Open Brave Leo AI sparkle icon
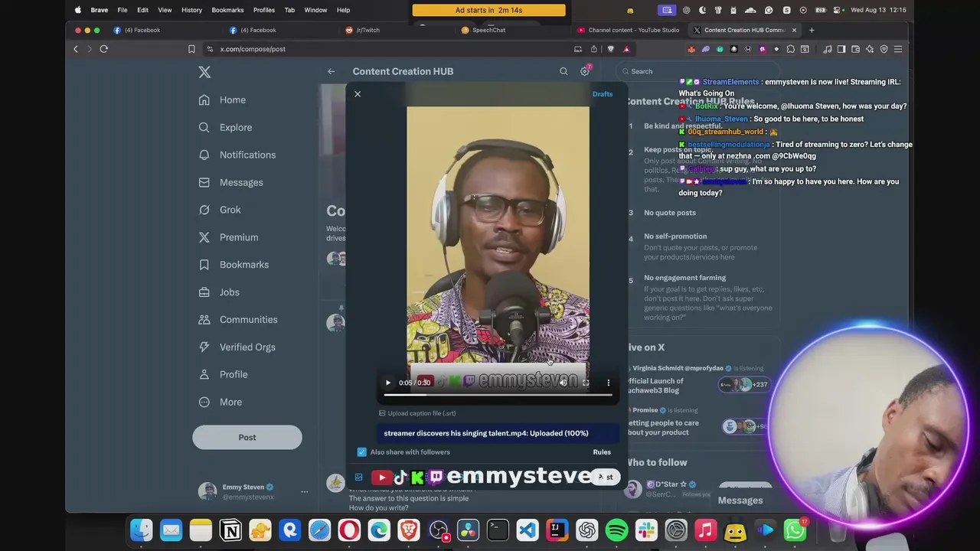Image resolution: width=980 pixels, height=551 pixels. coord(870,49)
